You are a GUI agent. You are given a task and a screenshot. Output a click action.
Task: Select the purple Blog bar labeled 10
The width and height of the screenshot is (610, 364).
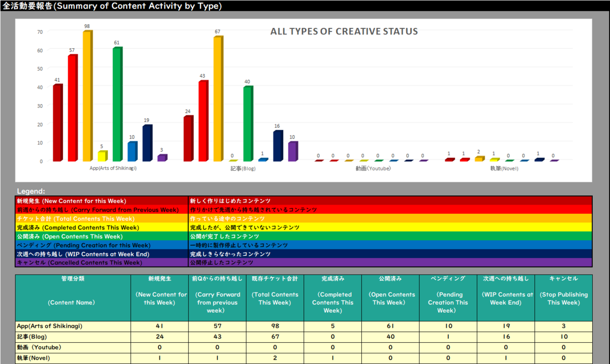point(293,152)
